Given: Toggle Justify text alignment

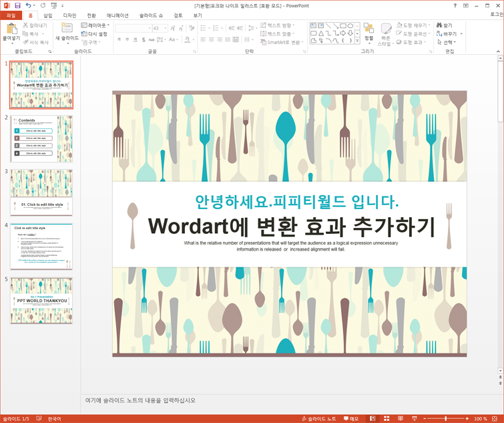Looking at the screenshot, I should [228, 39].
